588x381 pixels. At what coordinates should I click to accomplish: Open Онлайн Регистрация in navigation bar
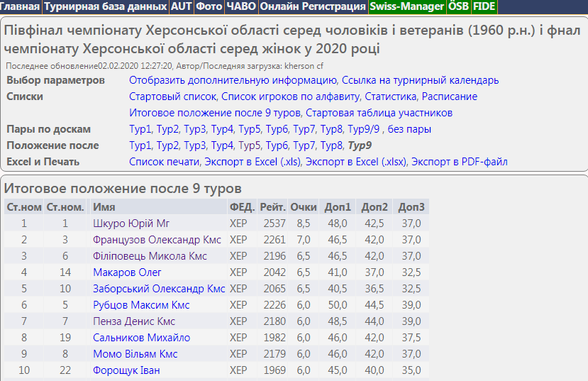(x=312, y=7)
